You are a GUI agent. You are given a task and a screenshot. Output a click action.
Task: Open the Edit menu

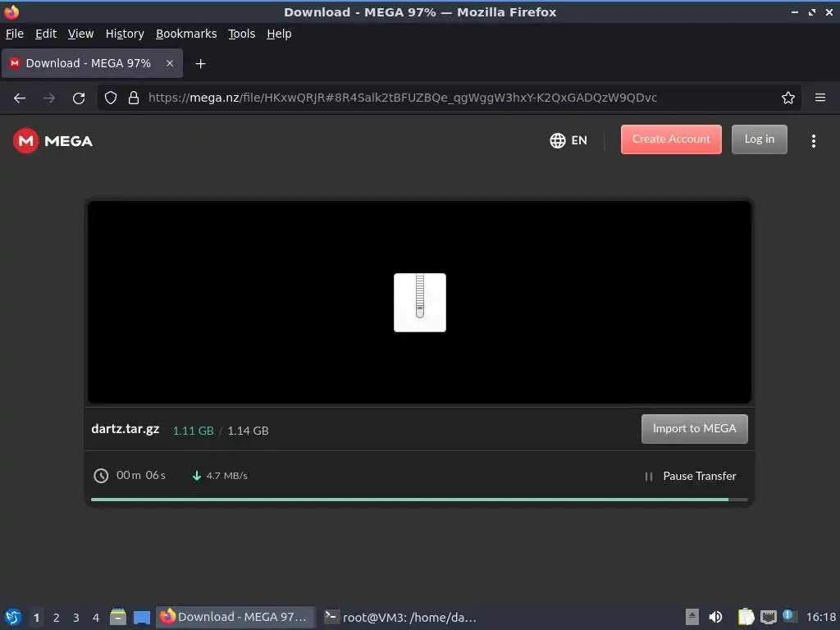click(x=46, y=34)
